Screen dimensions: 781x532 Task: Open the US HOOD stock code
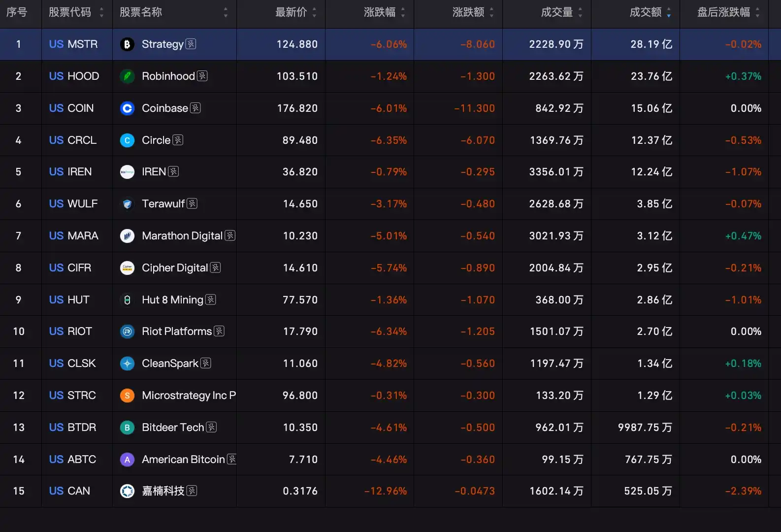74,76
